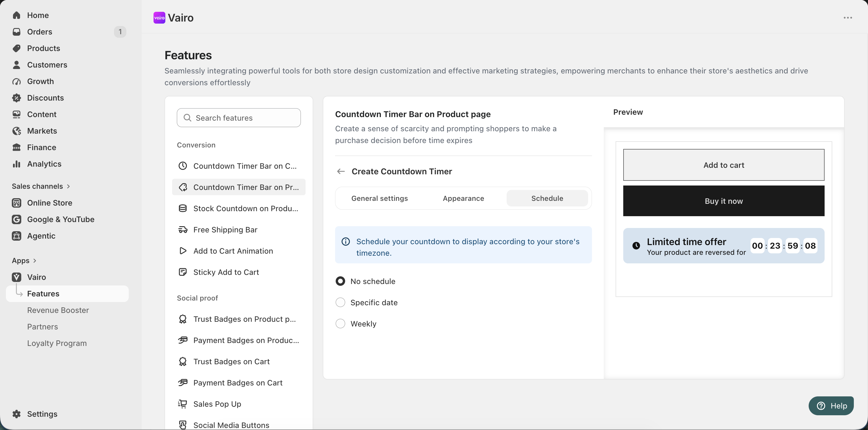Click the Help button
The image size is (868, 430).
831,406
